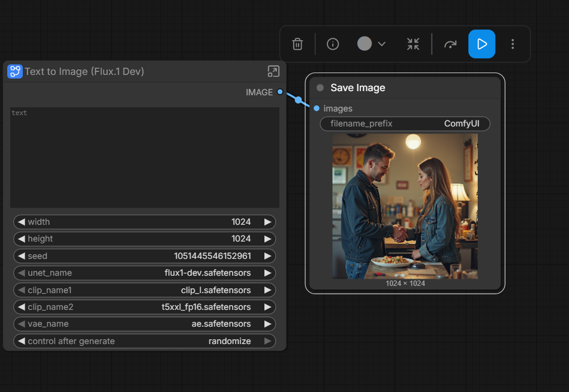569x392 pixels.
Task: Click the subgraph icon on Text to Image node
Action: (x=15, y=71)
